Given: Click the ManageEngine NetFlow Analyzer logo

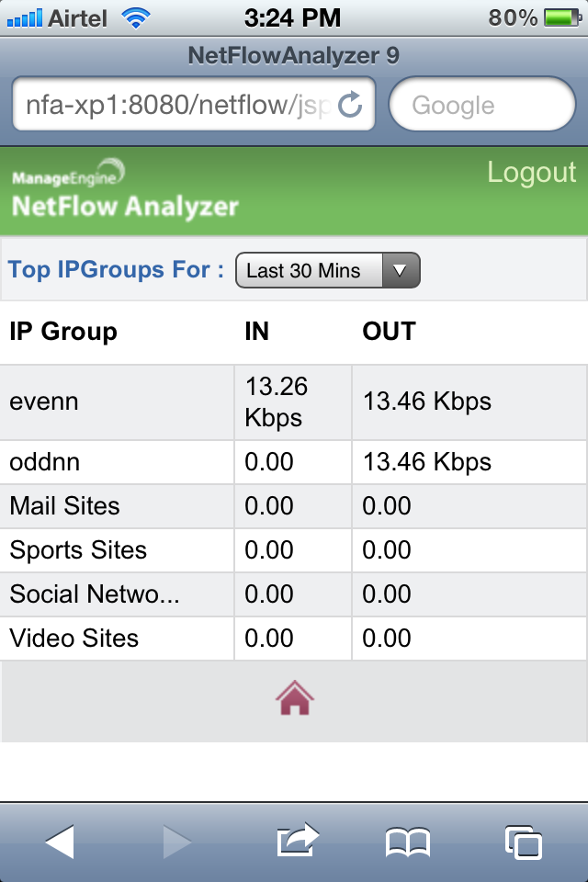Looking at the screenshot, I should [125, 189].
